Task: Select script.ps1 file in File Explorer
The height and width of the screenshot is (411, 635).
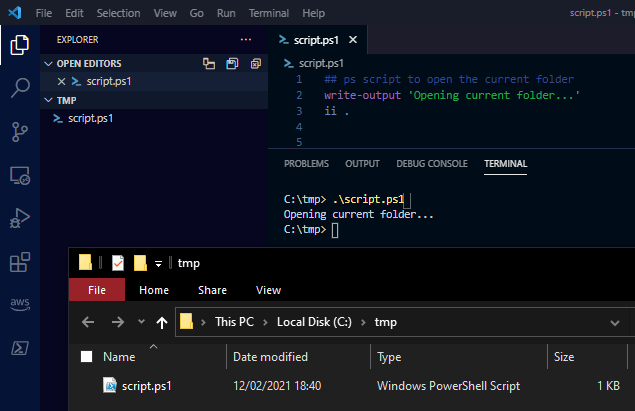Action: pyautogui.click(x=147, y=386)
